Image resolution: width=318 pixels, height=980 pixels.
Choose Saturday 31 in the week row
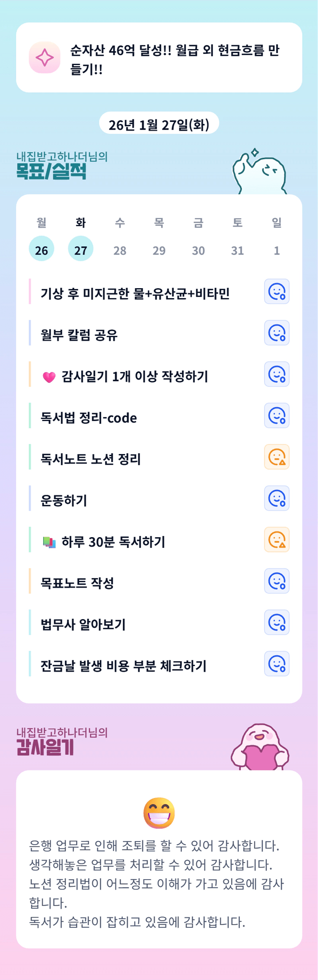coord(237,250)
